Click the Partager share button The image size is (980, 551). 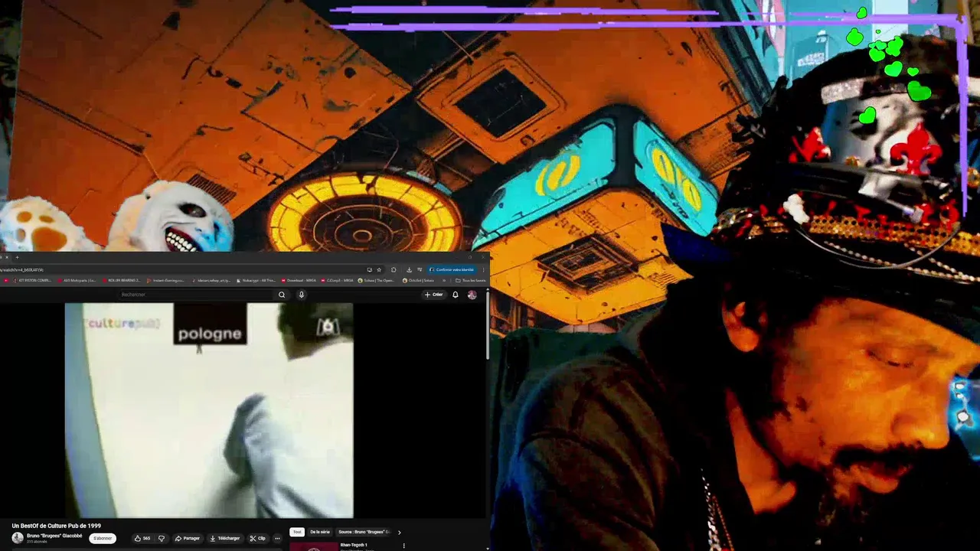[x=188, y=538]
